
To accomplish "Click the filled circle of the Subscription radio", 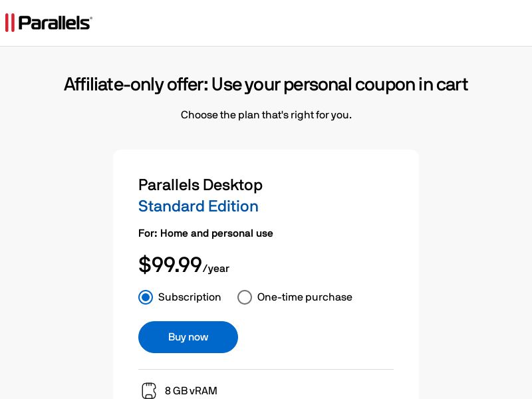I will point(146,297).
